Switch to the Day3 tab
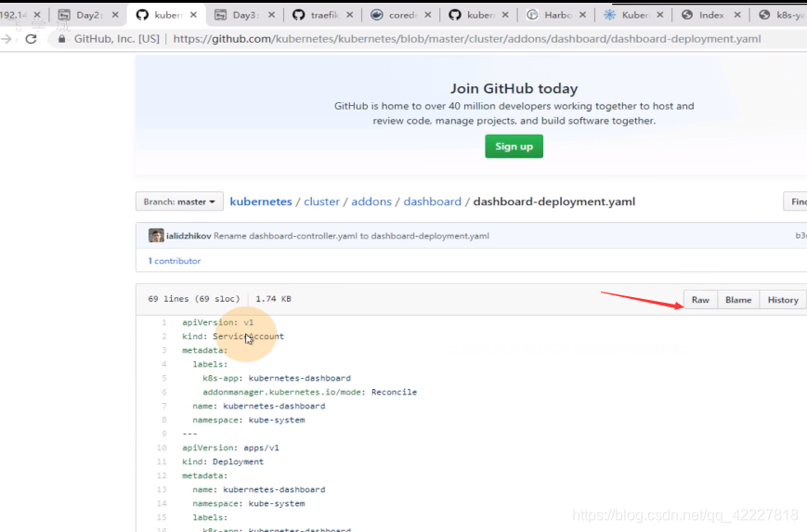 click(245, 15)
